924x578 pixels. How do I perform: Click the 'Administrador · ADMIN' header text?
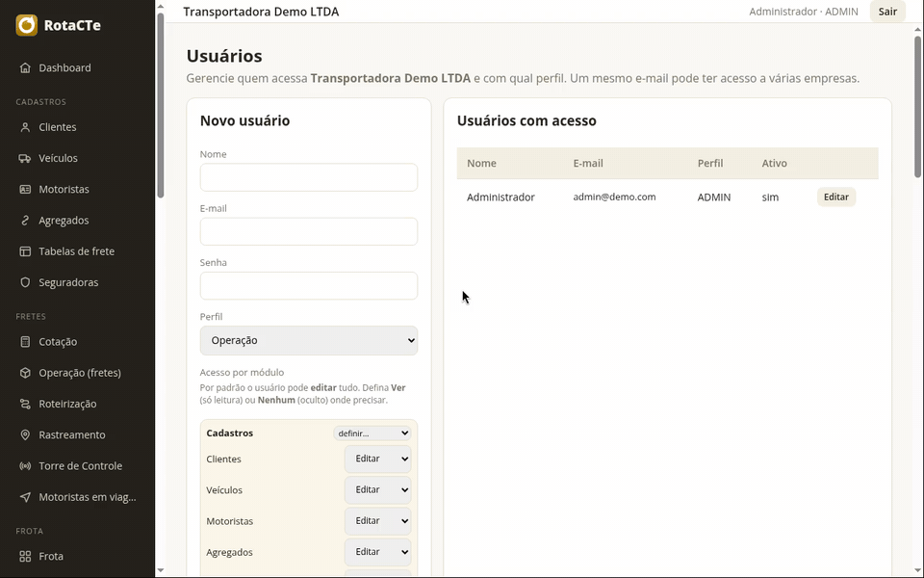(804, 12)
